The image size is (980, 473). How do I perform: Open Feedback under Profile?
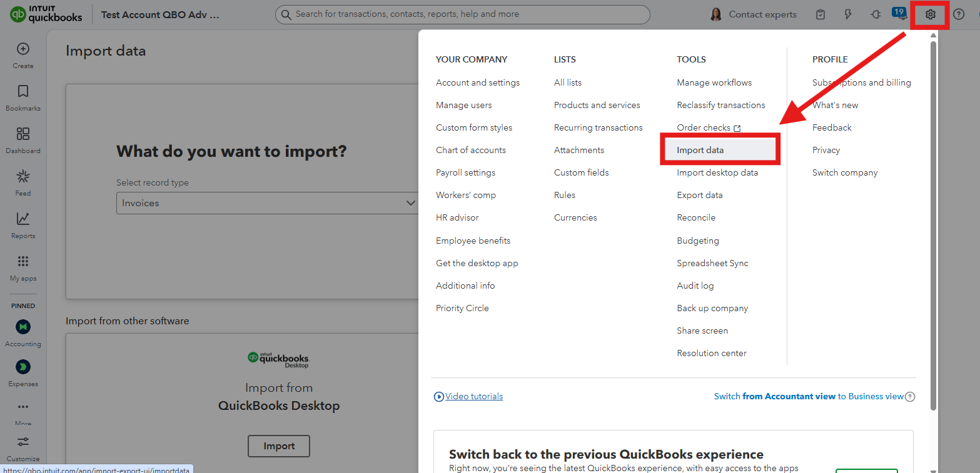(x=832, y=127)
